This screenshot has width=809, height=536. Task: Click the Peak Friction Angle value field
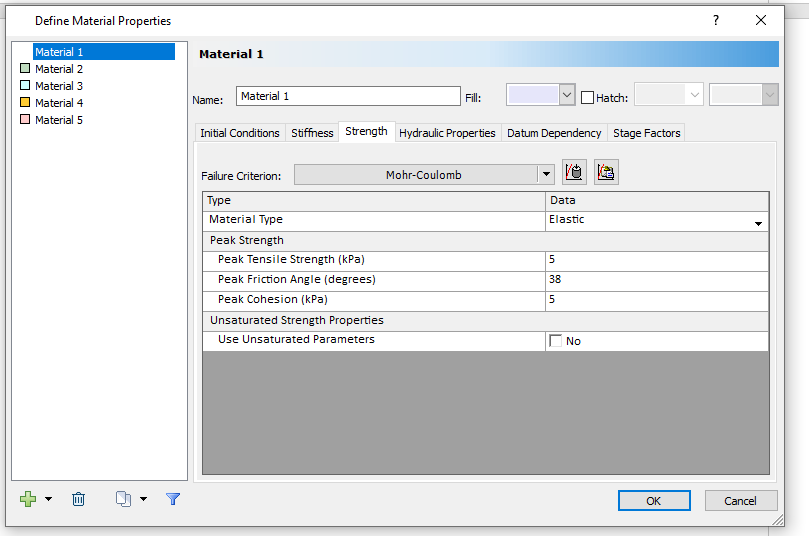tap(656, 280)
